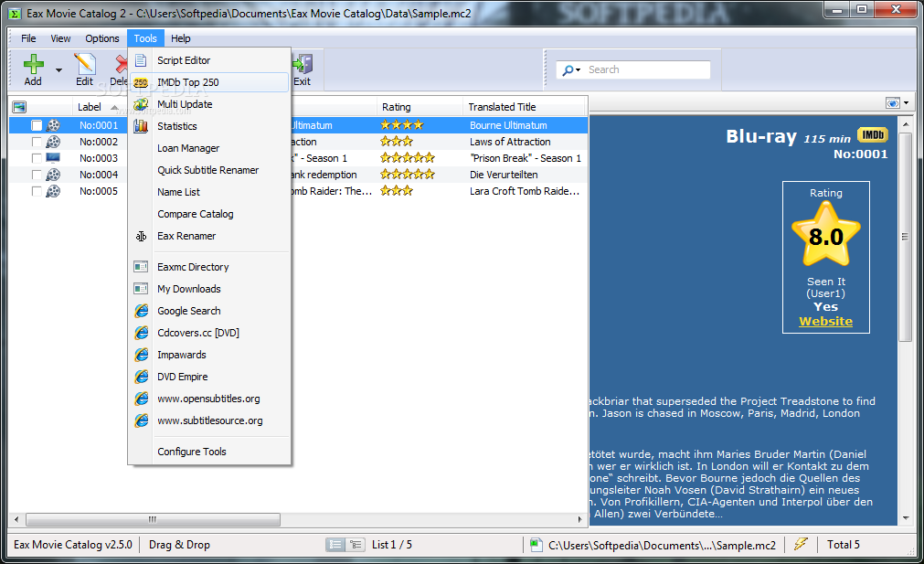Click the Edit notepad toolbar icon
924x564 pixels.
84,64
